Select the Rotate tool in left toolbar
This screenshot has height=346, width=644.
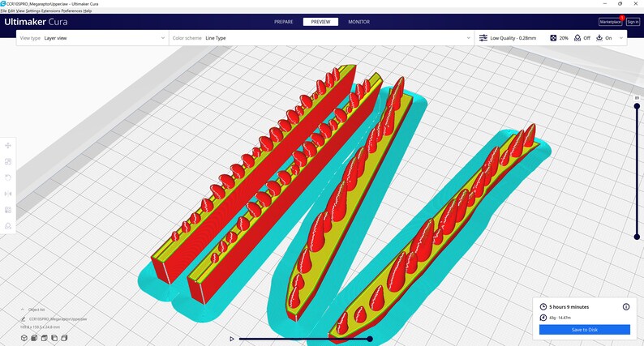(x=8, y=177)
